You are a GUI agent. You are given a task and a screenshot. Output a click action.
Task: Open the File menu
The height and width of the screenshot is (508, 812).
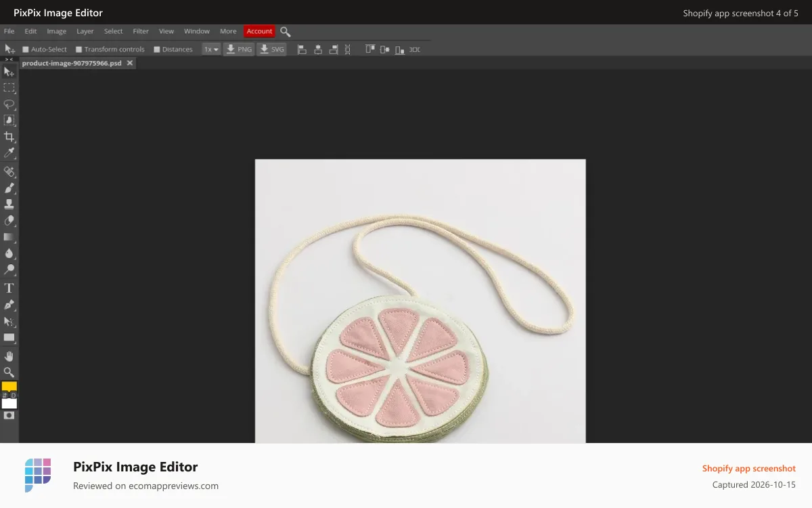tap(9, 31)
